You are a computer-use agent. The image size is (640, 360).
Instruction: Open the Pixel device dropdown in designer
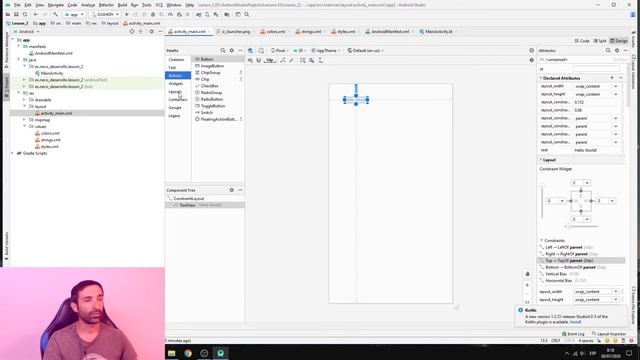pos(280,51)
